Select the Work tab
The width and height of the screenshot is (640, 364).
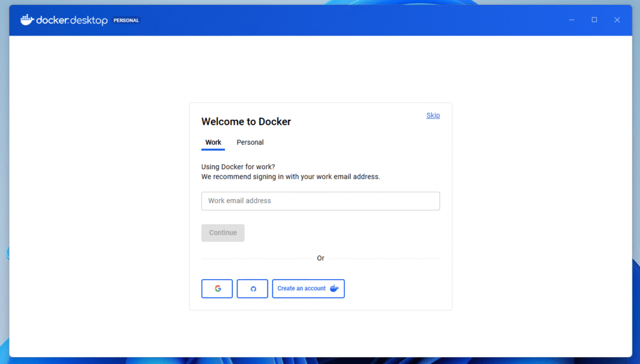pos(213,142)
